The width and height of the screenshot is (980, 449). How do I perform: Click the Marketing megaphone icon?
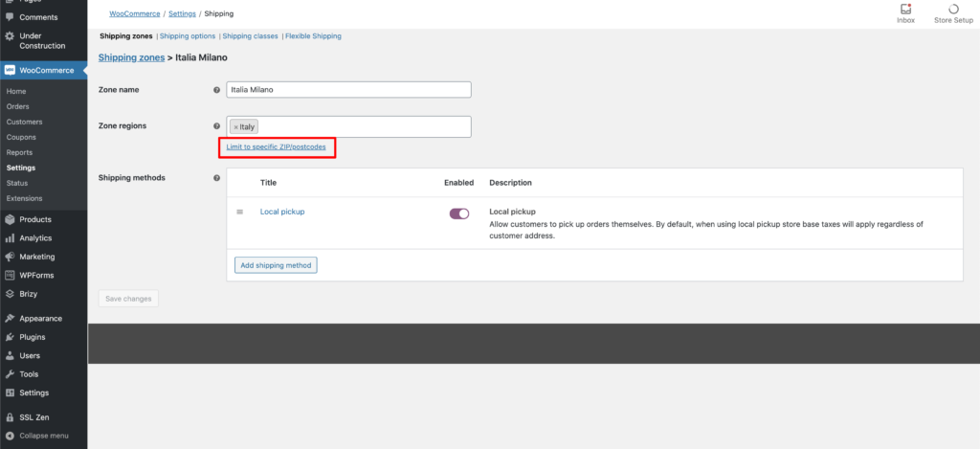(10, 257)
